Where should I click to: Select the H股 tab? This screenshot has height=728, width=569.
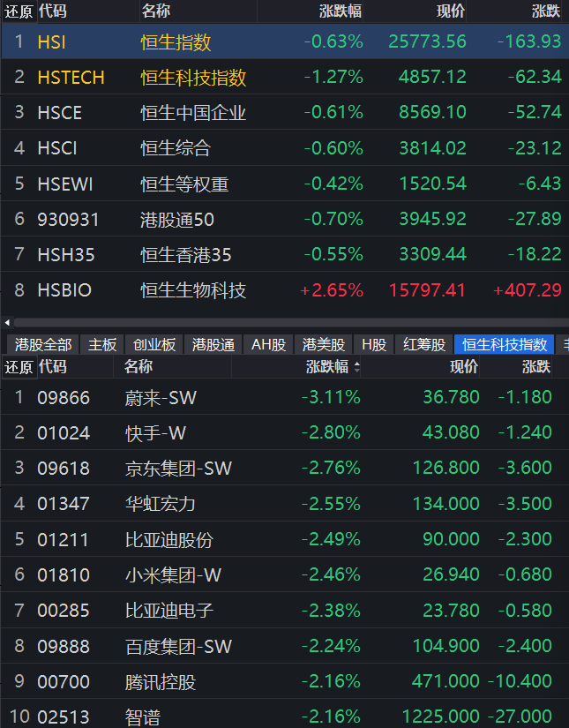pyautogui.click(x=374, y=344)
